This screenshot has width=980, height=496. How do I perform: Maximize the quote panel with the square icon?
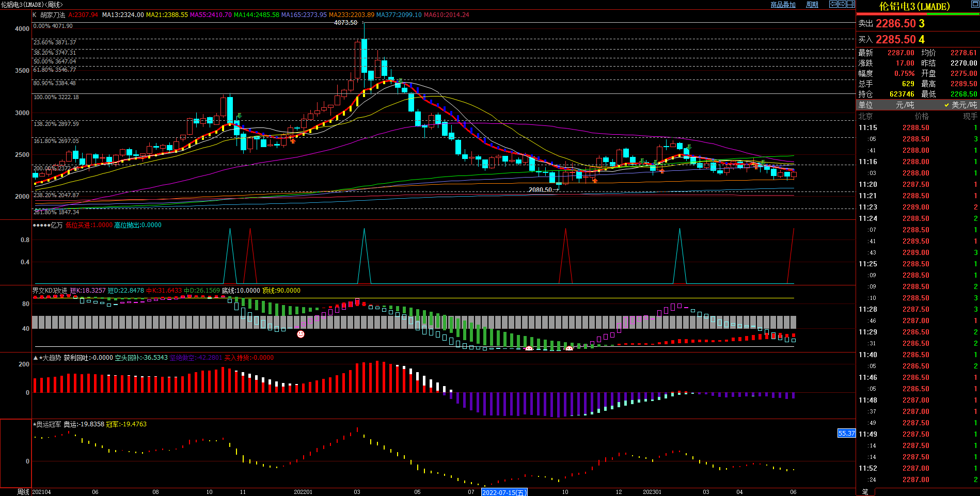(975, 5)
